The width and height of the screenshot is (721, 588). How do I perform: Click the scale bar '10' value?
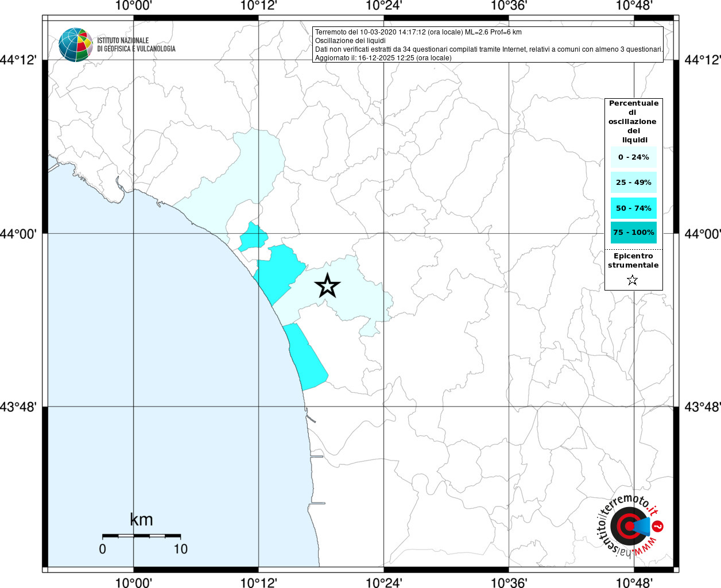pos(180,549)
